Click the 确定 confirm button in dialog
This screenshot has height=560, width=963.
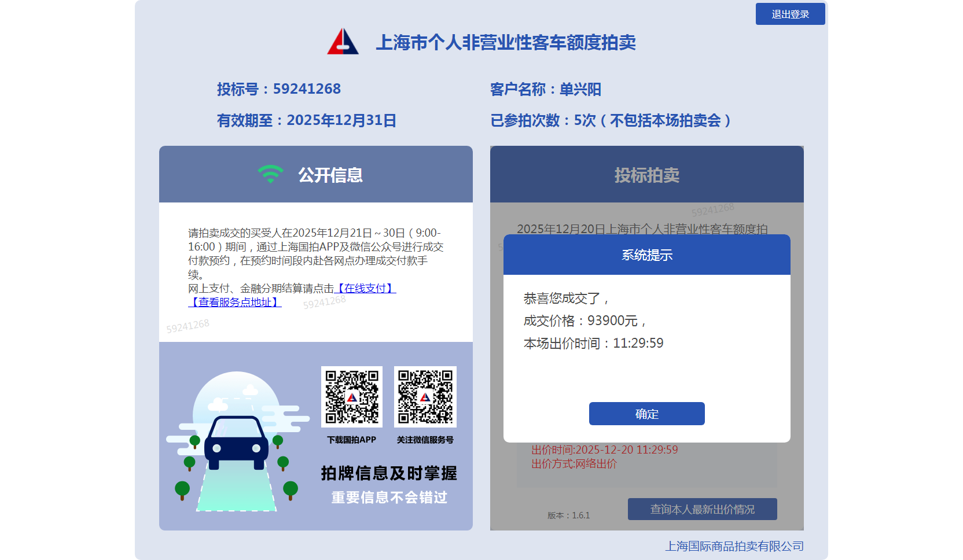click(646, 414)
